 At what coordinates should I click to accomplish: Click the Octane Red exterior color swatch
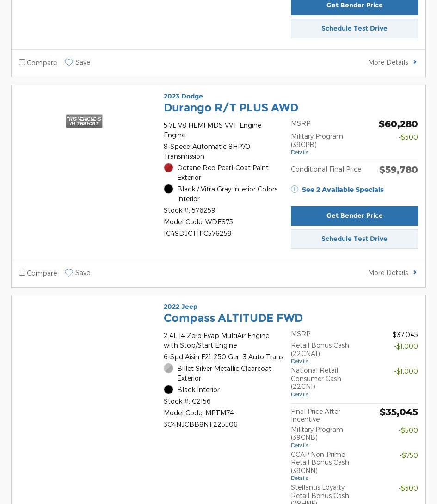168,168
